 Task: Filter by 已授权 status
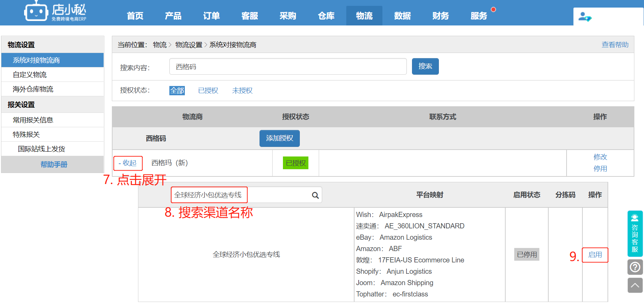coord(208,90)
